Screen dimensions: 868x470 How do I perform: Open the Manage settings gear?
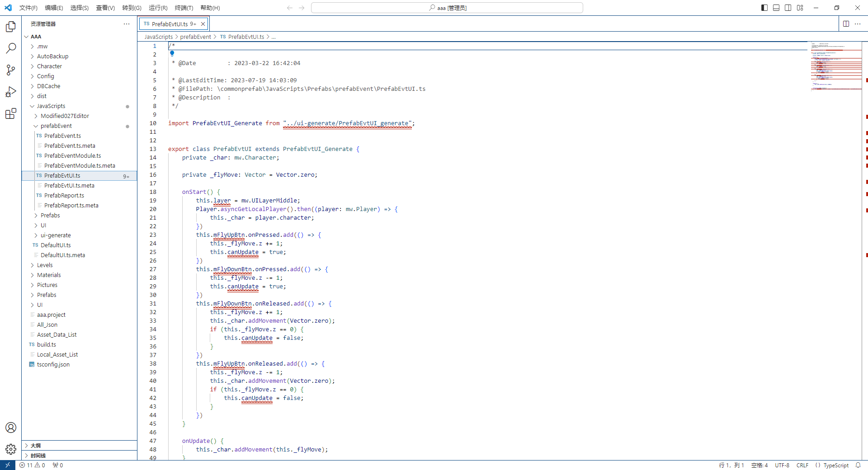point(11,449)
